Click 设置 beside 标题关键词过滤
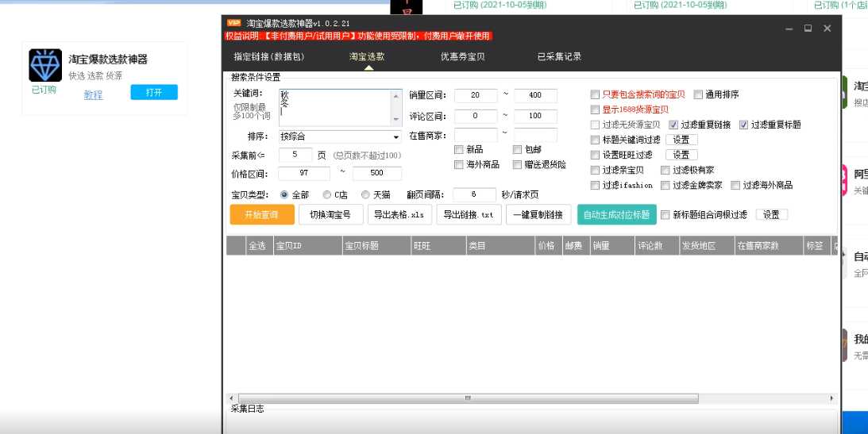Screen dimensions: 868x434 [x=681, y=140]
